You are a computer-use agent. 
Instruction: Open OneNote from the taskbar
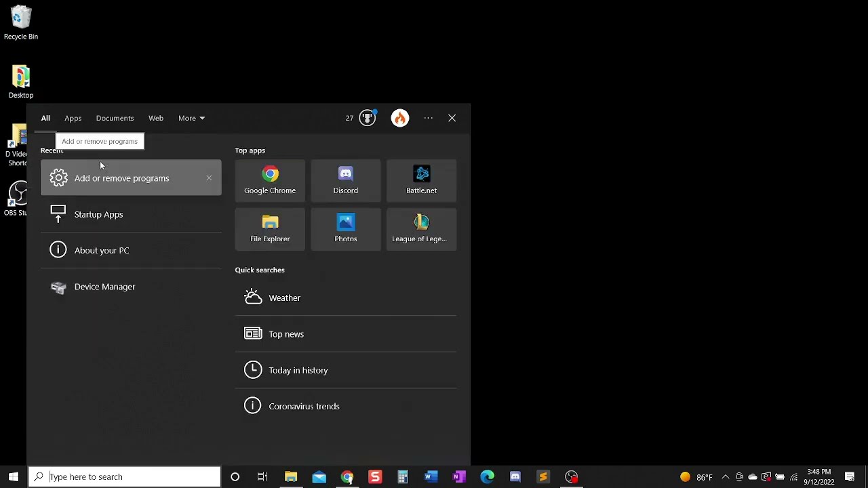pyautogui.click(x=459, y=476)
